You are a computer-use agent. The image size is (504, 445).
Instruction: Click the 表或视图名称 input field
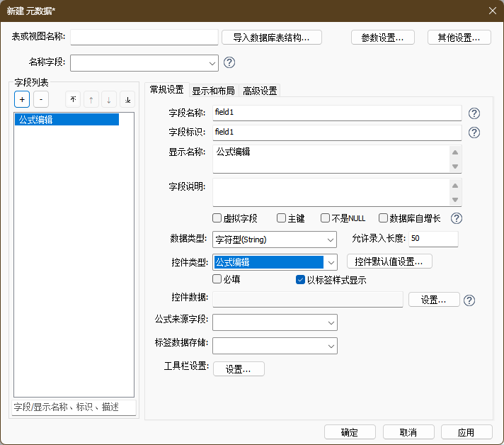(x=144, y=38)
